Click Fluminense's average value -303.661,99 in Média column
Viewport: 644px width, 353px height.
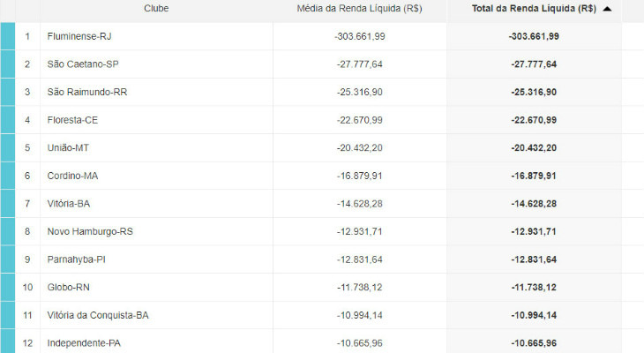point(359,36)
